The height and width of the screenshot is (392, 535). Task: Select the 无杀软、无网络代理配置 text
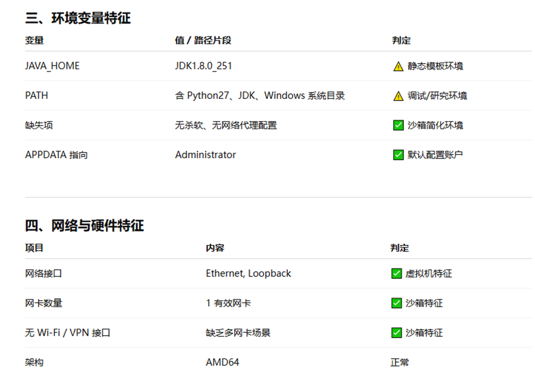[x=226, y=125]
